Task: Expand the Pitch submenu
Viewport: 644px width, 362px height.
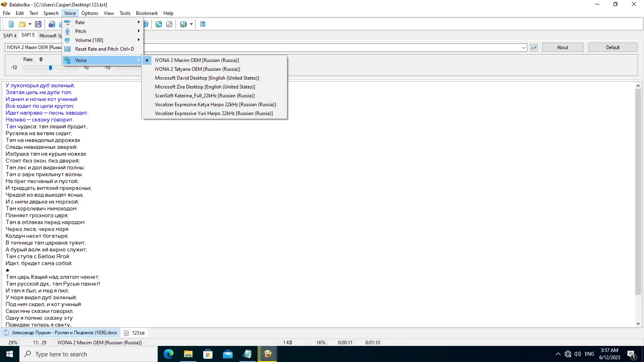Action: click(102, 31)
